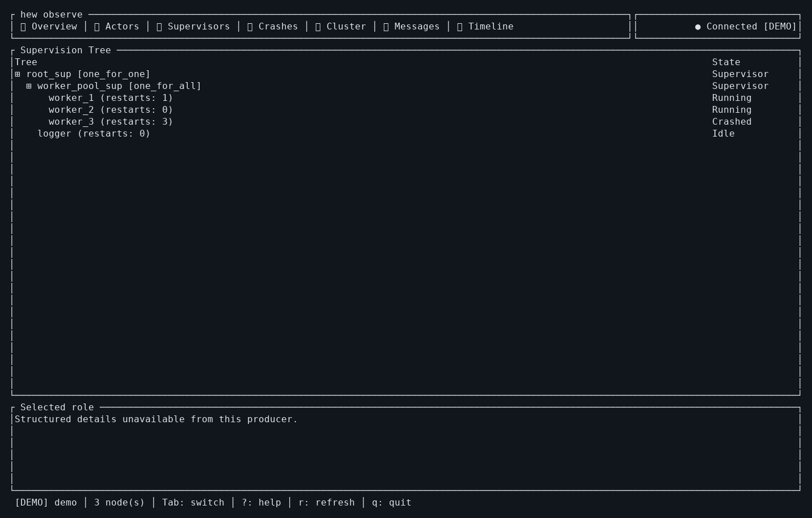Collapse the root_sup tree node
Image resolution: width=812 pixels, height=518 pixels.
coord(18,74)
